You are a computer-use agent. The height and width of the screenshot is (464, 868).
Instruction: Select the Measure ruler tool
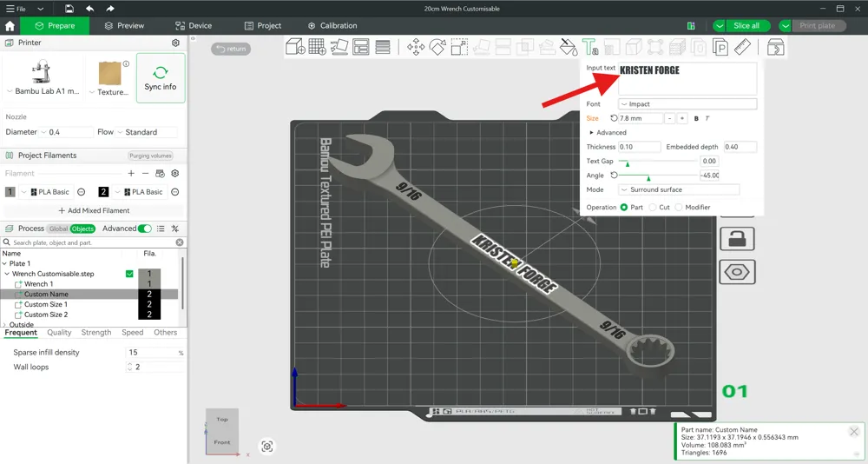pos(742,47)
